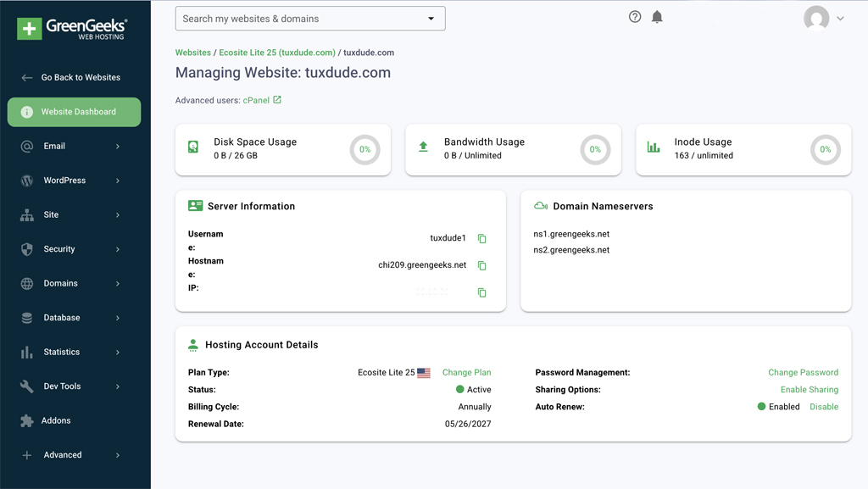The width and height of the screenshot is (868, 489).
Task: Click the renewal date 05/26/2027
Action: pos(468,424)
